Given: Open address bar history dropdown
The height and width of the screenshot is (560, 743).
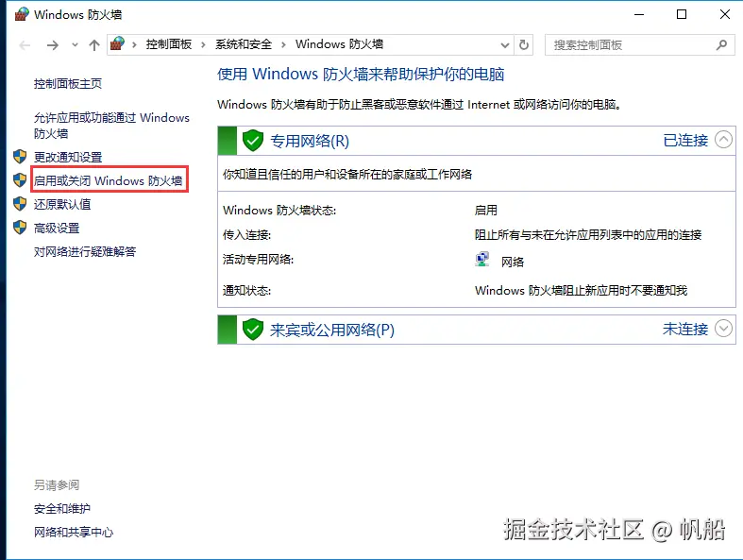Looking at the screenshot, I should tap(505, 45).
